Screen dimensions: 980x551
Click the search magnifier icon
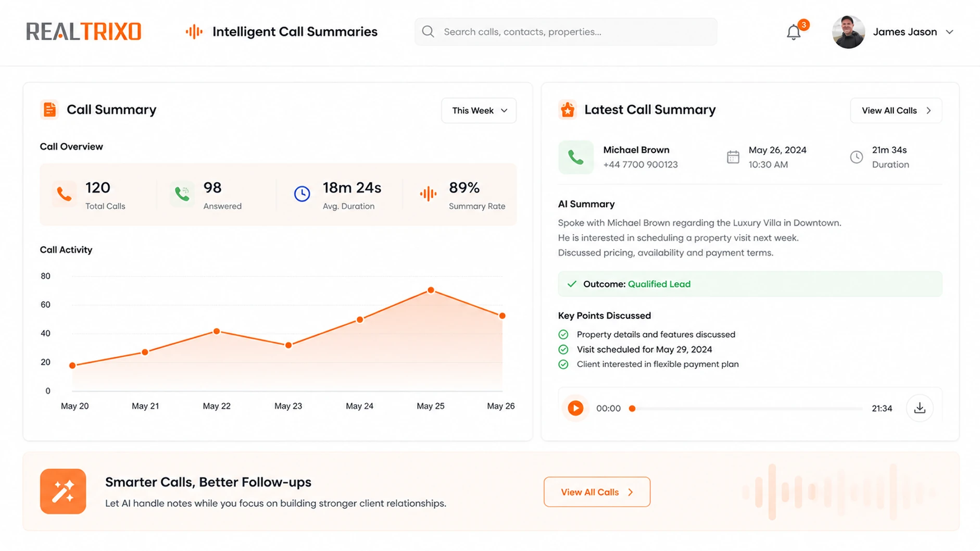pyautogui.click(x=428, y=32)
